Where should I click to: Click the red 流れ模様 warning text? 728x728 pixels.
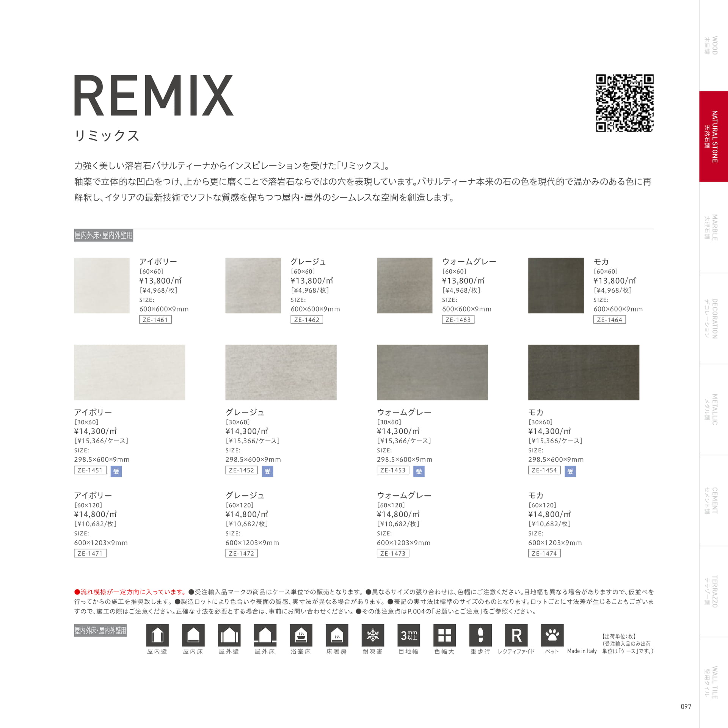point(130,592)
